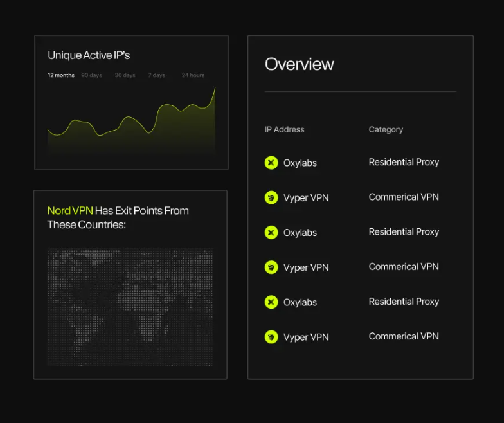Click the Overview panel heading
The height and width of the screenshot is (423, 504).
click(299, 64)
